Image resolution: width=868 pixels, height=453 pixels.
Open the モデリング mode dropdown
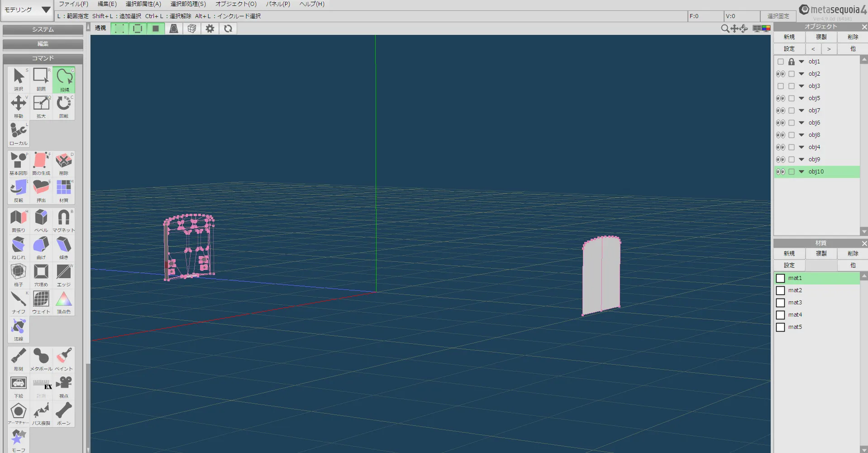[x=27, y=10]
